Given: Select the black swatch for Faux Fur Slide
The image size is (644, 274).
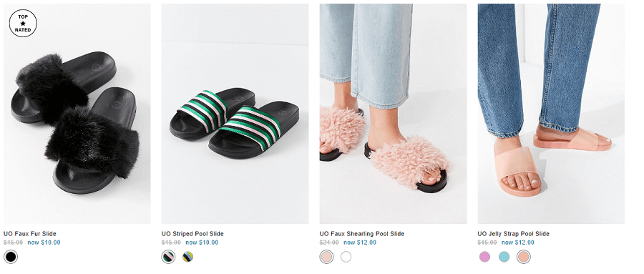Looking at the screenshot, I should tap(11, 257).
